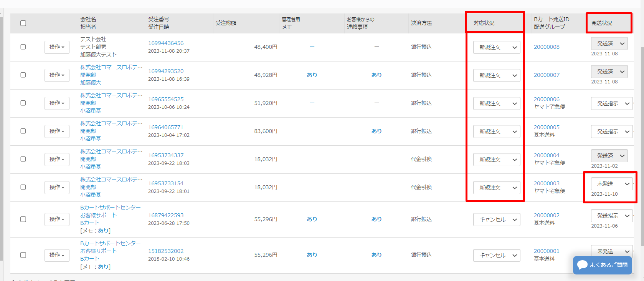Open キャンセル status dropdown for order 15182532002
This screenshot has height=281, width=644.
(x=497, y=255)
